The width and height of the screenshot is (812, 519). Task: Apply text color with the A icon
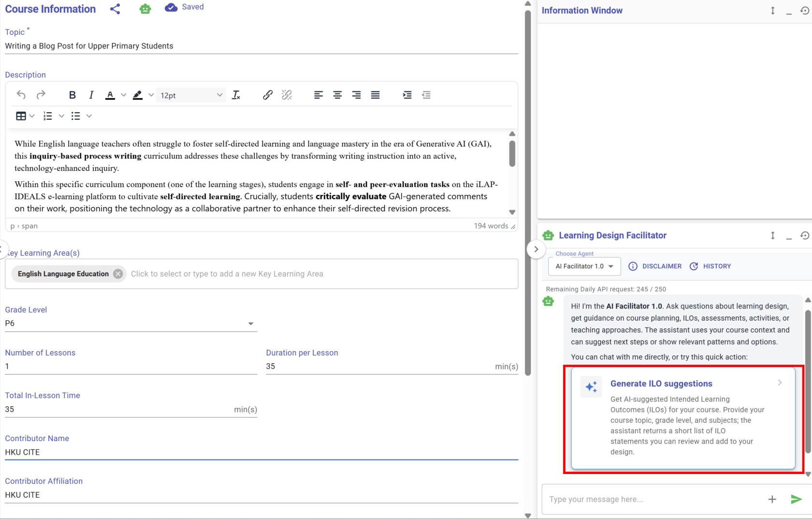[110, 95]
